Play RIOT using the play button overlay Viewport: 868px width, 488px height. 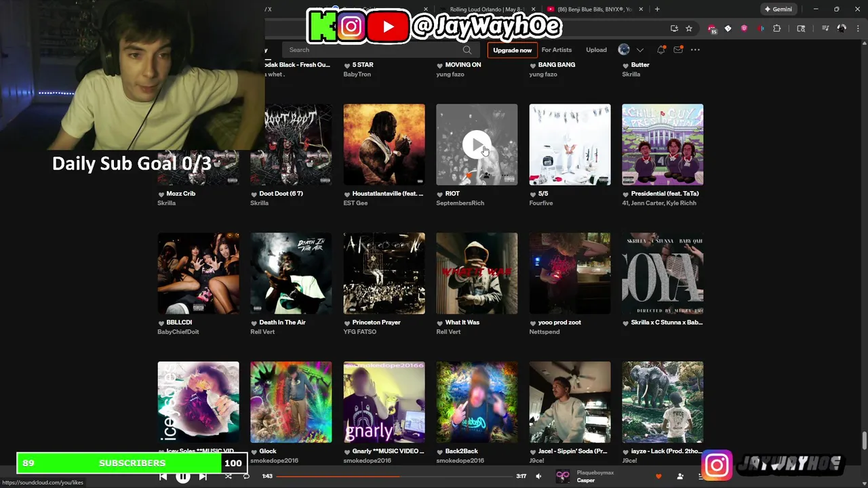click(x=477, y=144)
